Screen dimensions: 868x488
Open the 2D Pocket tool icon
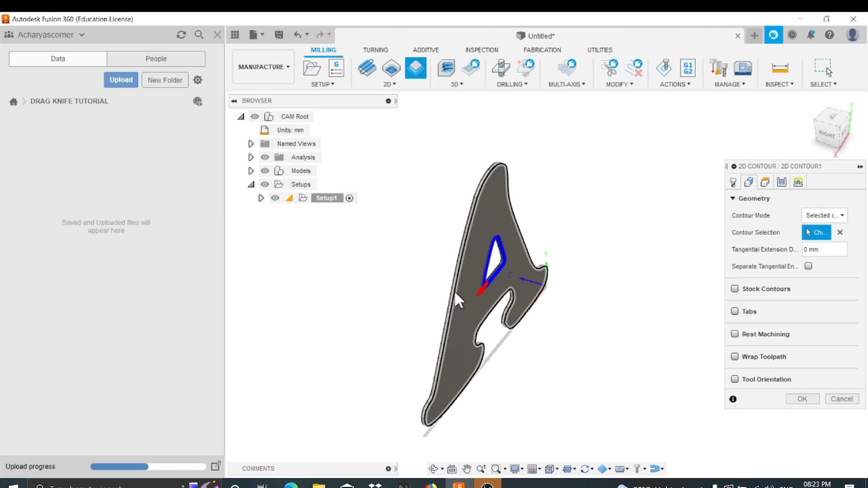391,68
